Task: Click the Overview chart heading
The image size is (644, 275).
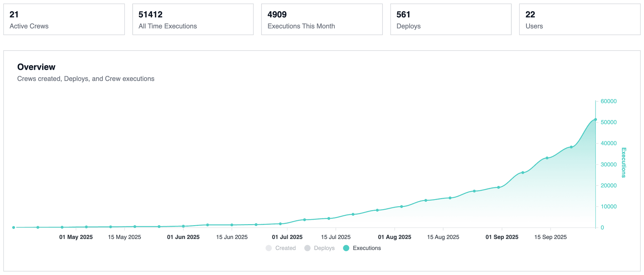Action: click(x=36, y=67)
